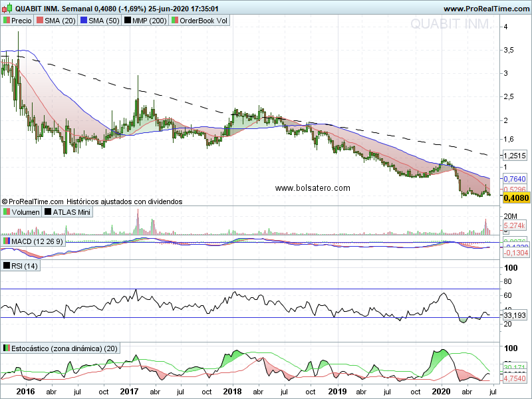Click the red SMA (20) legend swatch

click(40, 21)
